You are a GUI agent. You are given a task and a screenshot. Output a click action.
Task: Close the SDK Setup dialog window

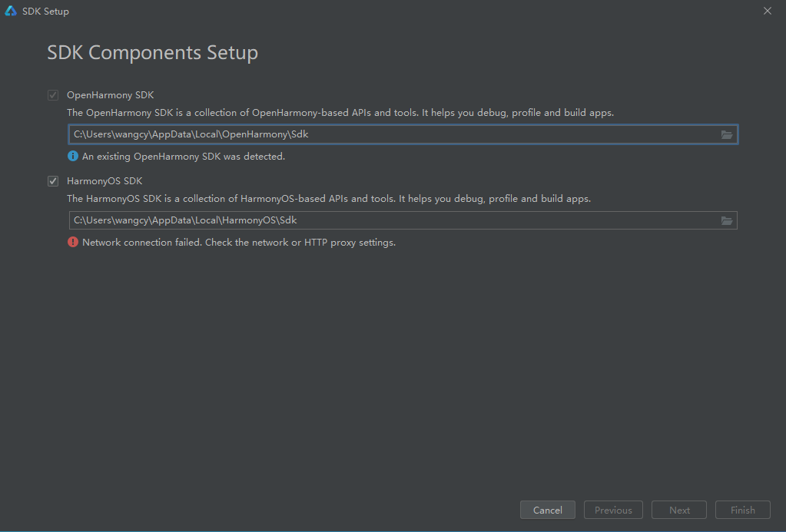768,11
